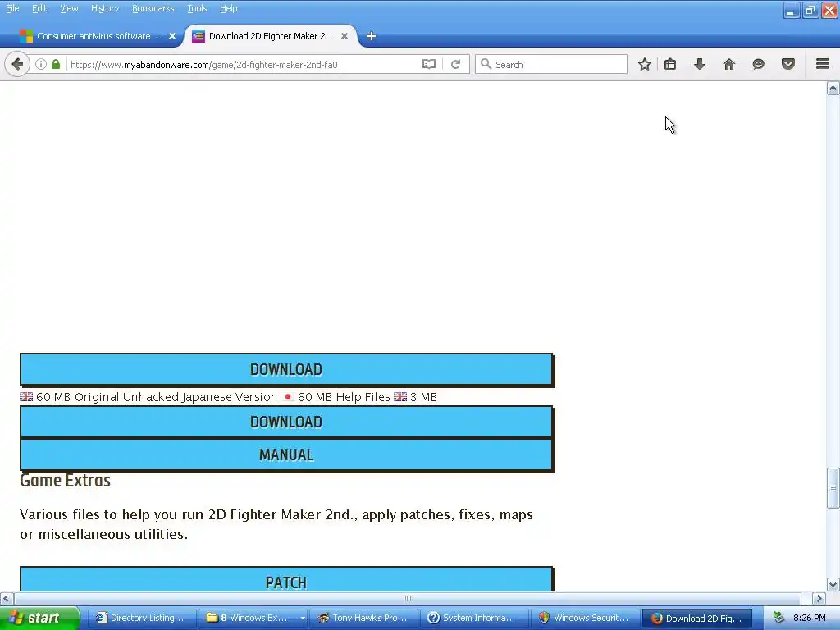Switch to Tony Hawk's Pro taskbar item
This screenshot has height=630, width=840.
365,618
